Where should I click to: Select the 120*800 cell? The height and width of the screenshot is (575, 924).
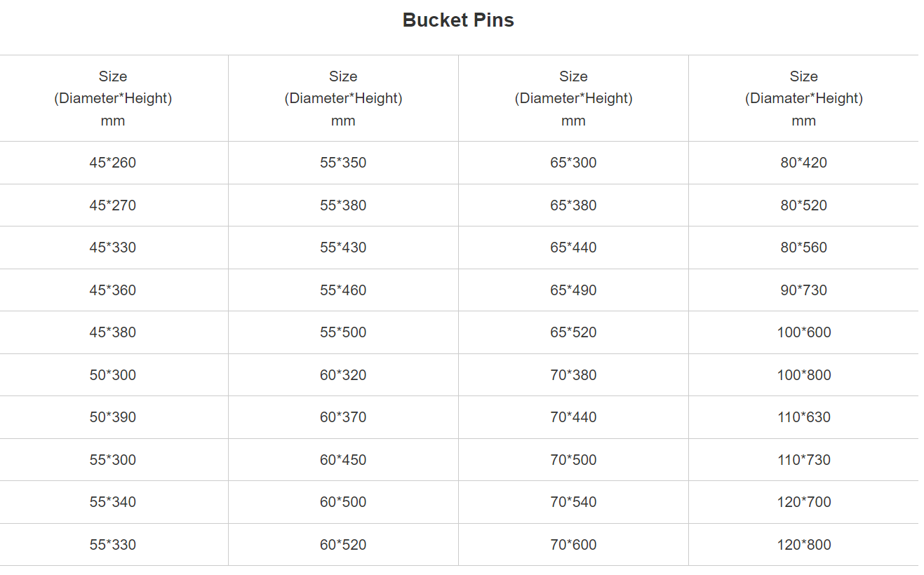pyautogui.click(x=803, y=545)
